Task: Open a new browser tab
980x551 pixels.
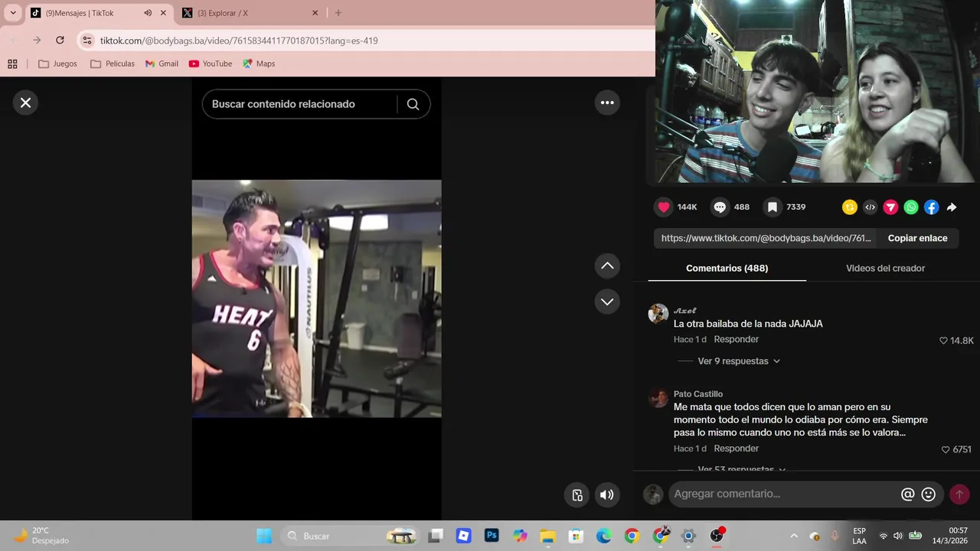Action: pyautogui.click(x=338, y=13)
